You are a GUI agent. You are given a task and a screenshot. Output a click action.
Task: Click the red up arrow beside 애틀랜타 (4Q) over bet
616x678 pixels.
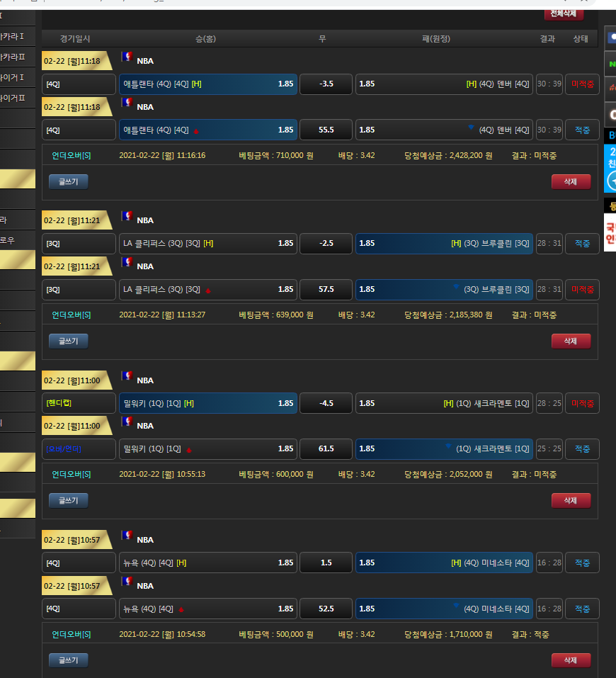196,131
